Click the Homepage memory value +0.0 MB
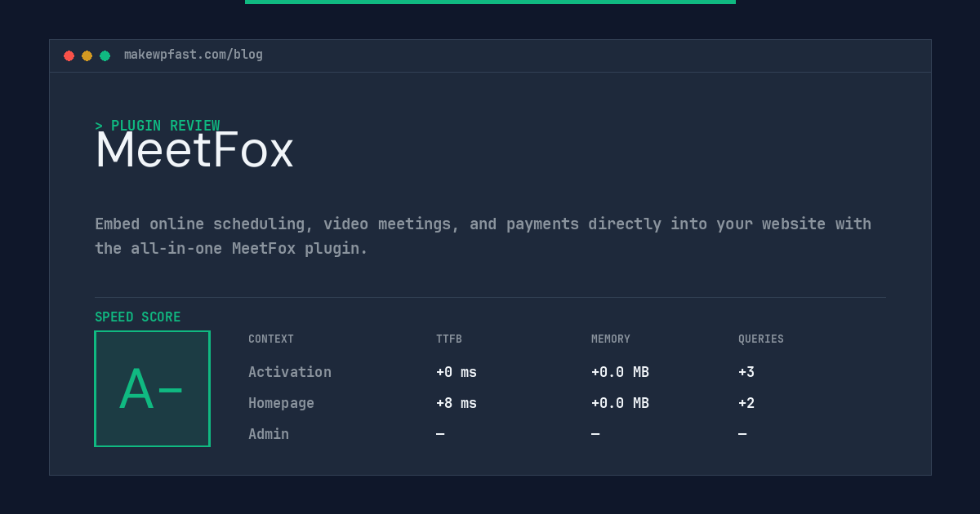980x514 pixels. [621, 403]
